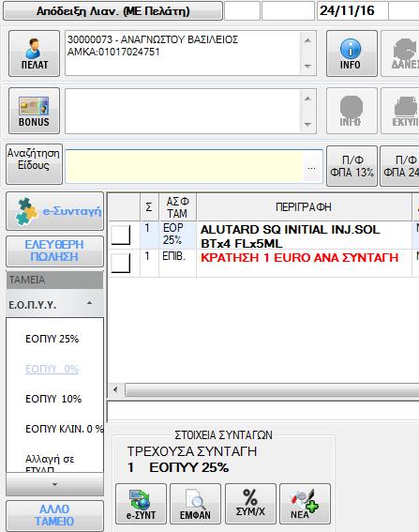Click left arrow of table horizontal scrollbar
Screen dimensions: 419x532
coord(115,389)
